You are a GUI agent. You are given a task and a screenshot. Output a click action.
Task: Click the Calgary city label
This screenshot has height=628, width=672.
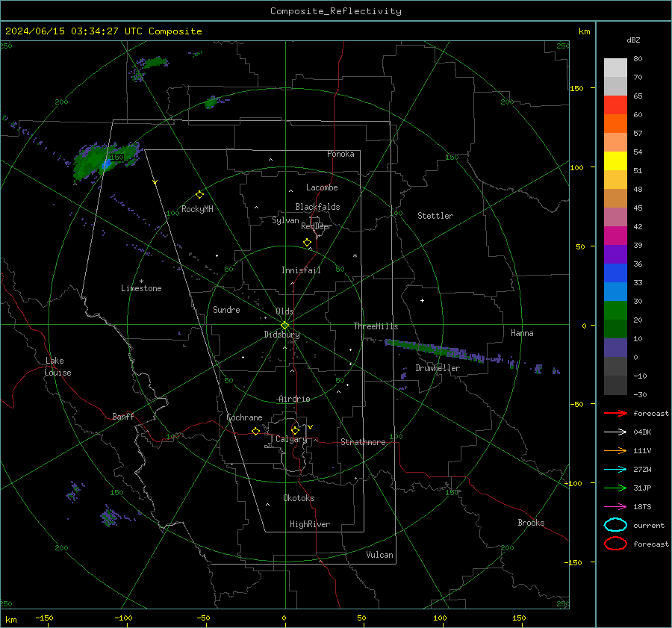[291, 439]
